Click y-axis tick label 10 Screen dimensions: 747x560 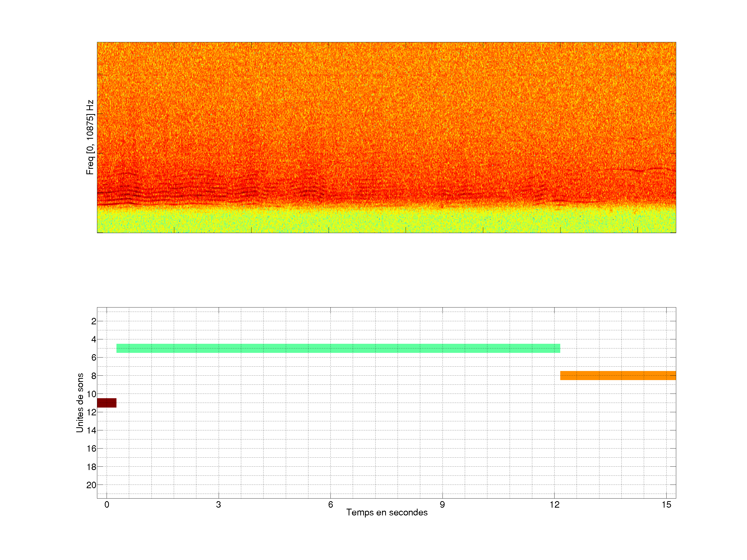pos(92,394)
